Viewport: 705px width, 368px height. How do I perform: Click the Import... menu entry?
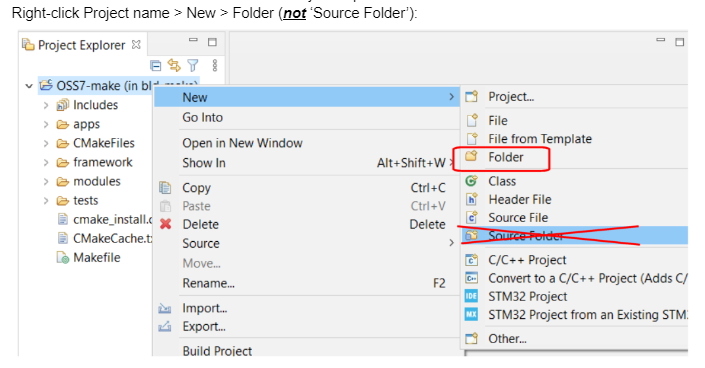(205, 308)
